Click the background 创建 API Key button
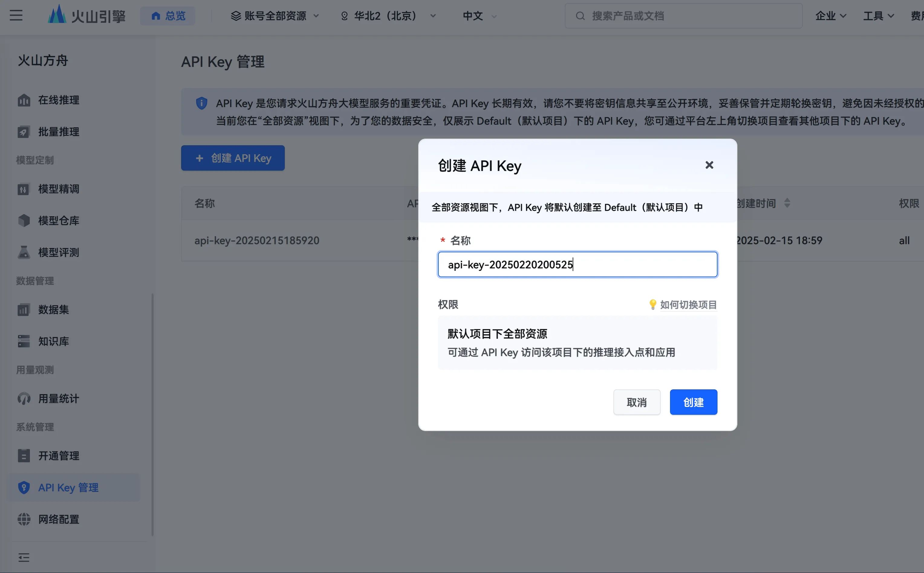Screen dimensions: 924x573 233,158
